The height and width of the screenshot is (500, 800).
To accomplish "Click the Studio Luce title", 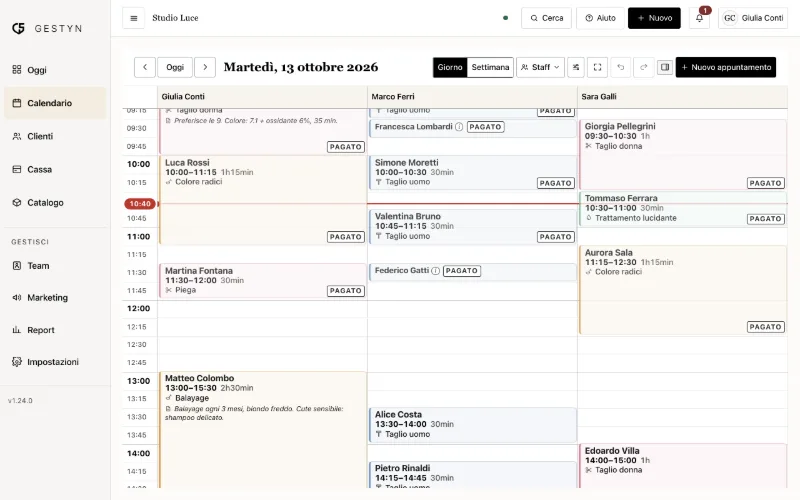I will coord(175,18).
